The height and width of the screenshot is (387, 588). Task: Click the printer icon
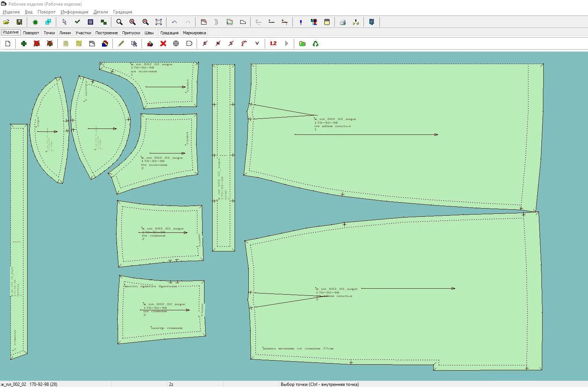343,22
